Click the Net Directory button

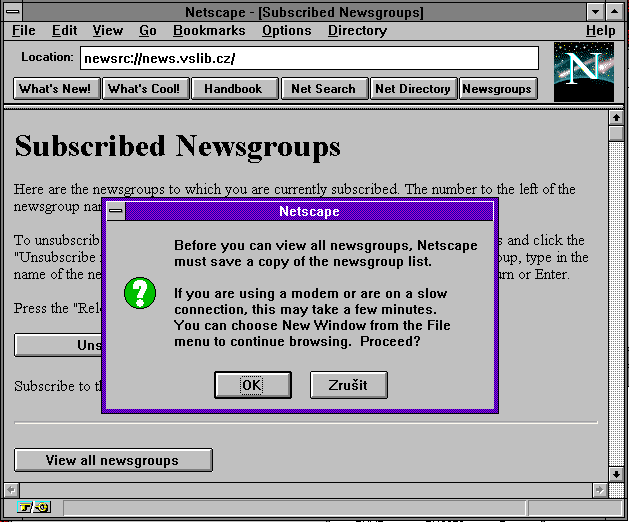pyautogui.click(x=414, y=88)
